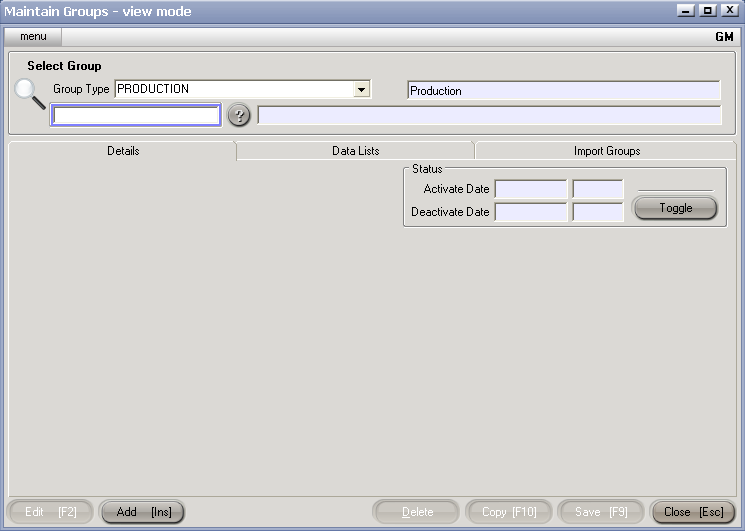The width and height of the screenshot is (745, 531).
Task: Click the GM label in menu bar
Action: (x=724, y=37)
